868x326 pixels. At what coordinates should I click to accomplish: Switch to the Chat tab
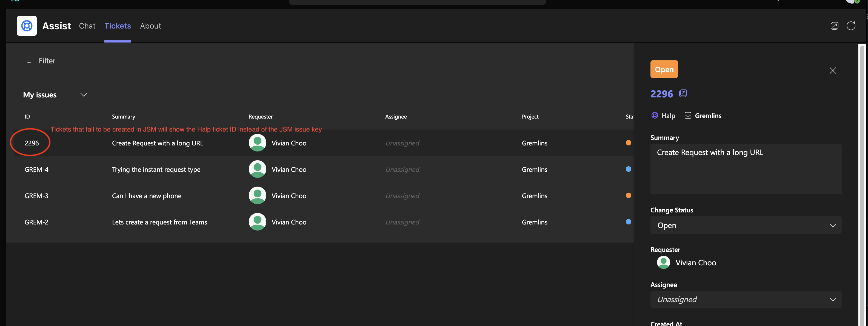click(x=87, y=26)
